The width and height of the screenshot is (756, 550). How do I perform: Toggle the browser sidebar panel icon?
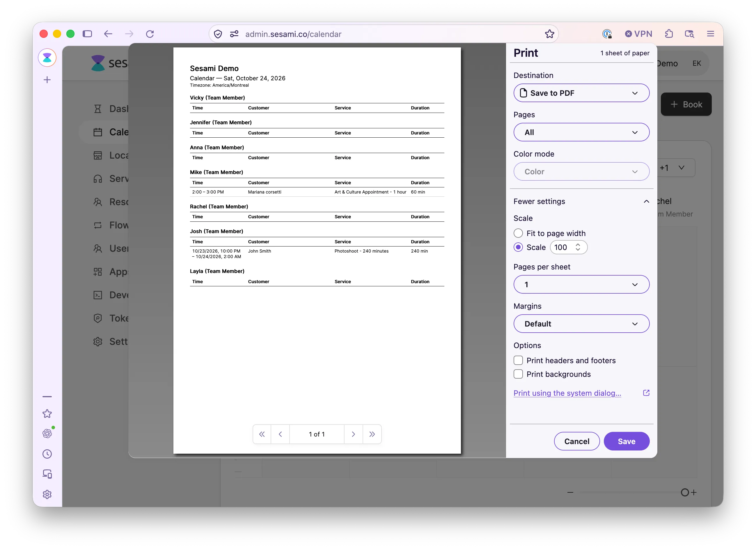coord(87,34)
